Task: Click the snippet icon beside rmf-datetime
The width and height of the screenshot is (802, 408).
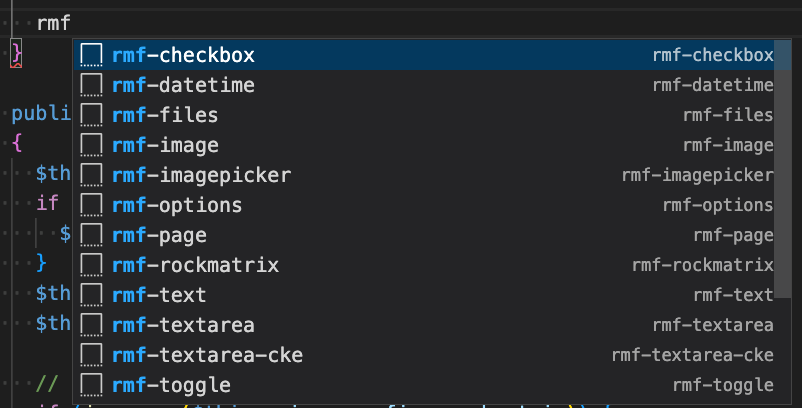Action: [92, 85]
